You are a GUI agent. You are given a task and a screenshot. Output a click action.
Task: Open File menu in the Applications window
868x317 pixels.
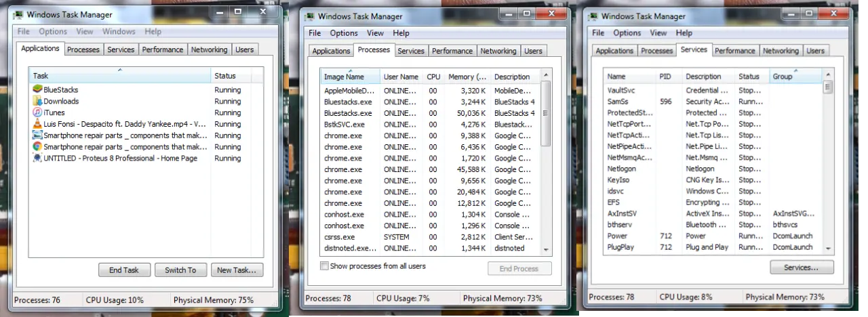click(23, 31)
